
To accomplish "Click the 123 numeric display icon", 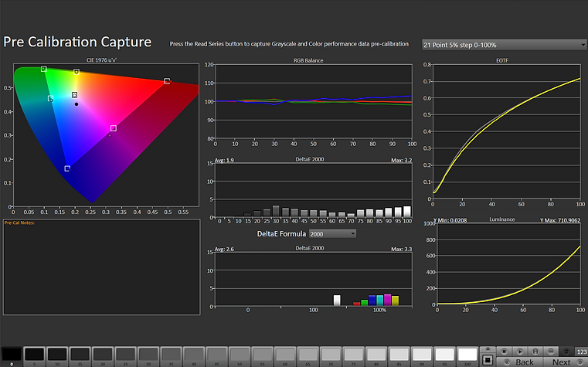I will 580,350.
